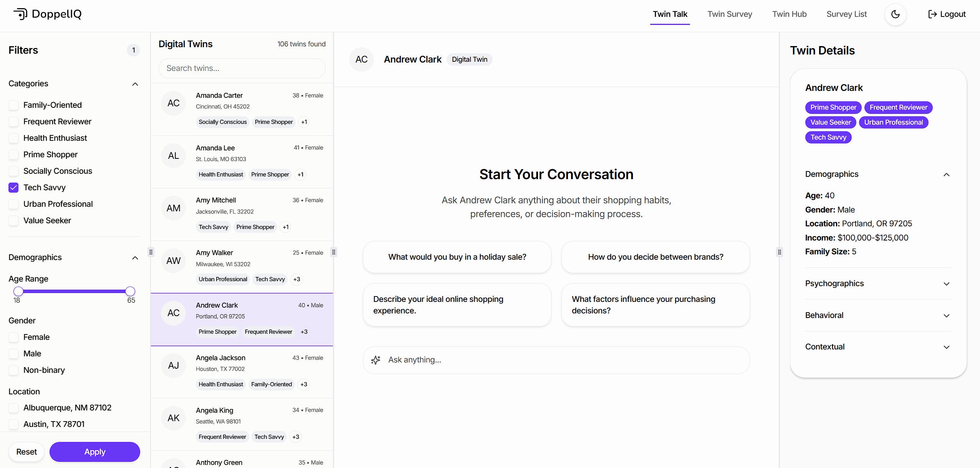Click the Andrew Clark AC avatar in the chat header

(x=361, y=59)
